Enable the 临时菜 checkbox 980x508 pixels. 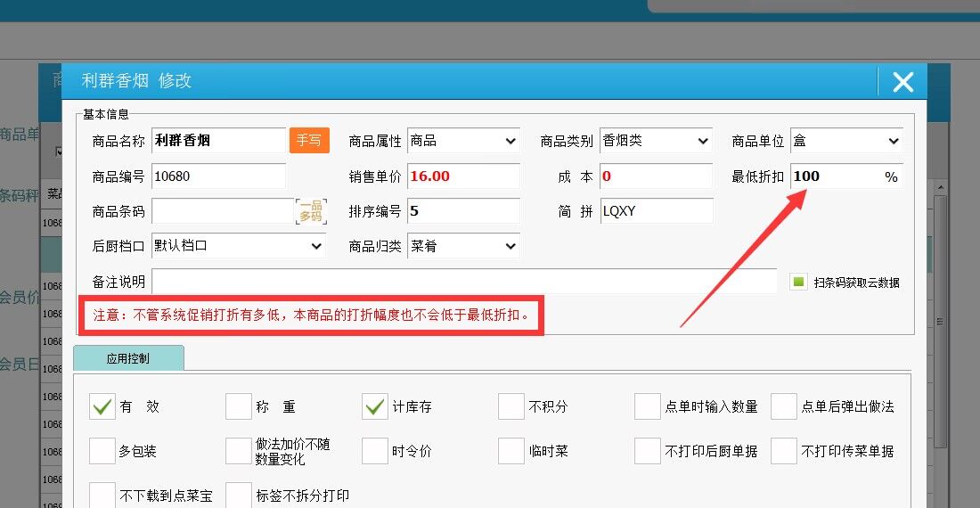click(511, 451)
